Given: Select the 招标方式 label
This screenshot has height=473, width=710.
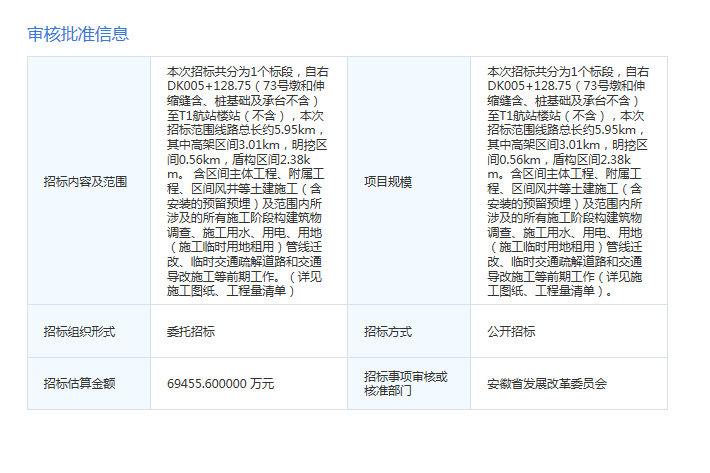Looking at the screenshot, I should click(388, 331).
